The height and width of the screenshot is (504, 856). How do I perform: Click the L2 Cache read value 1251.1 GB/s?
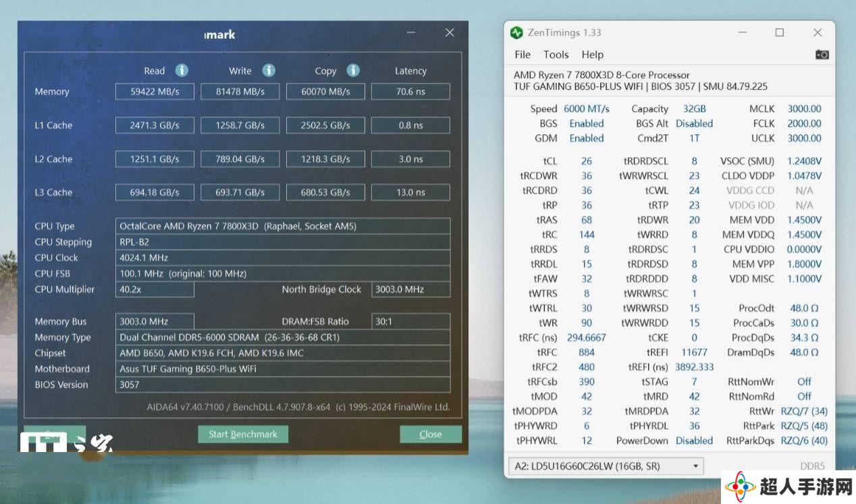tap(155, 159)
